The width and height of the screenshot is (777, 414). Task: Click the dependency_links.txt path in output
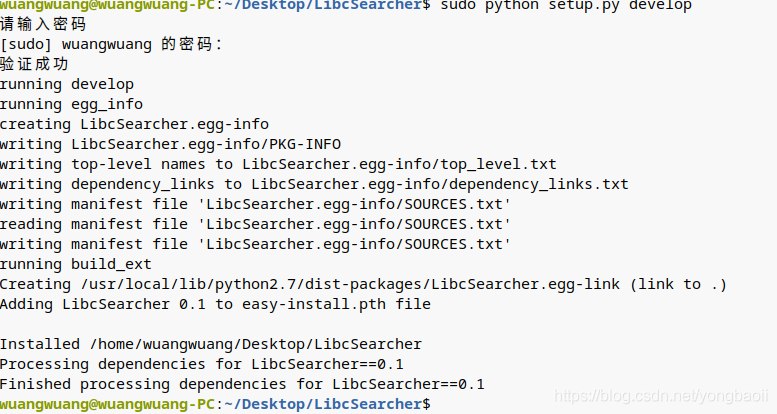pos(440,184)
